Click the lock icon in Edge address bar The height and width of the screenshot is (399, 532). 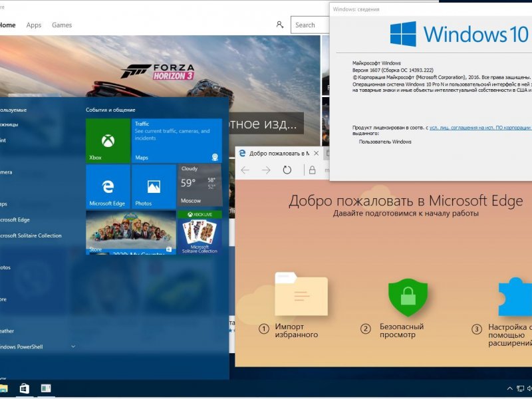point(312,170)
